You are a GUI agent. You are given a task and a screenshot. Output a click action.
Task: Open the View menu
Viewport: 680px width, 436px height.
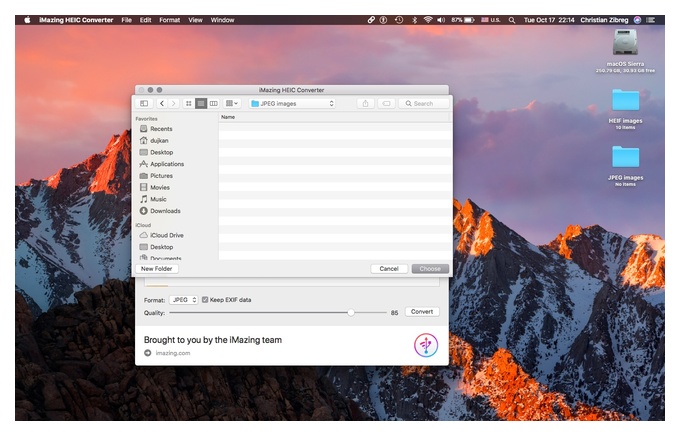195,20
